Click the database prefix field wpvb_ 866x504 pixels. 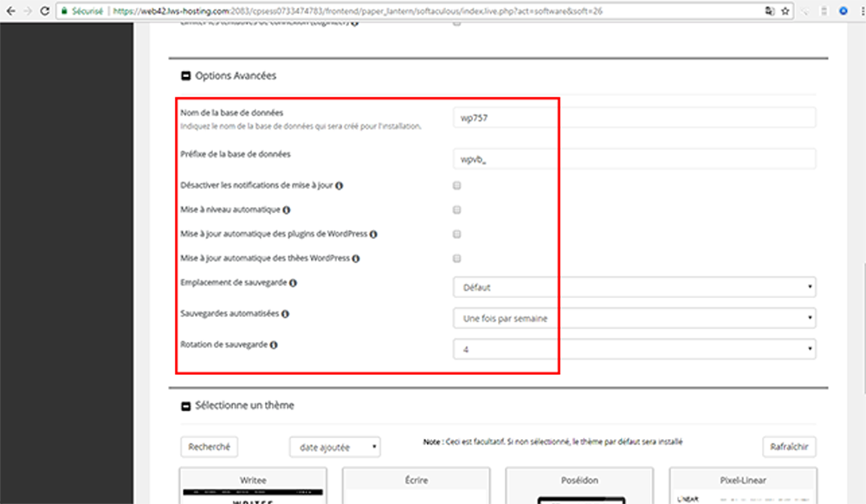[634, 159]
